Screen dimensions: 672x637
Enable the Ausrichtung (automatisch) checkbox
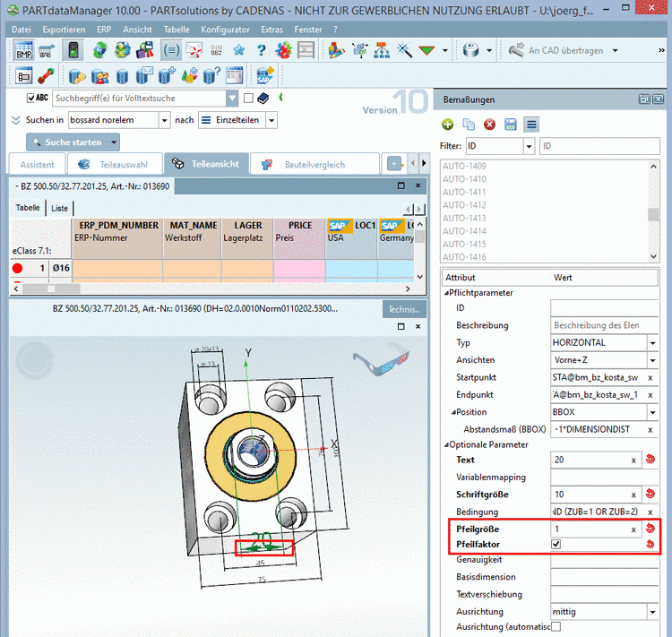point(556,627)
